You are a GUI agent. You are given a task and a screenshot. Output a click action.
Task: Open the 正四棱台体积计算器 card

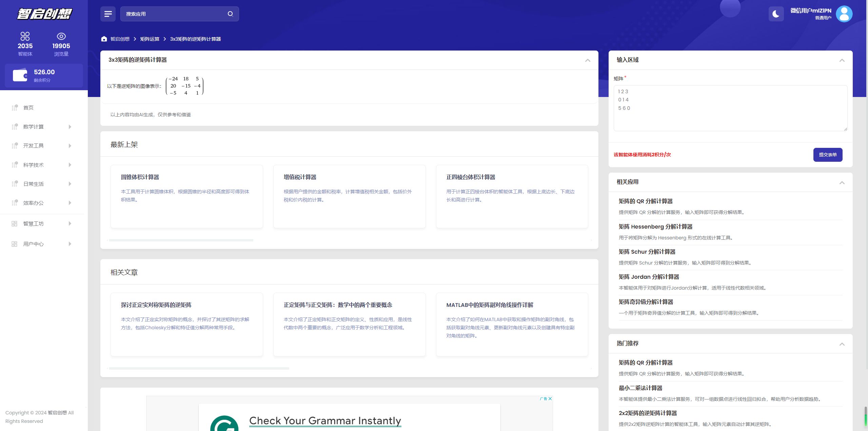[512, 196]
